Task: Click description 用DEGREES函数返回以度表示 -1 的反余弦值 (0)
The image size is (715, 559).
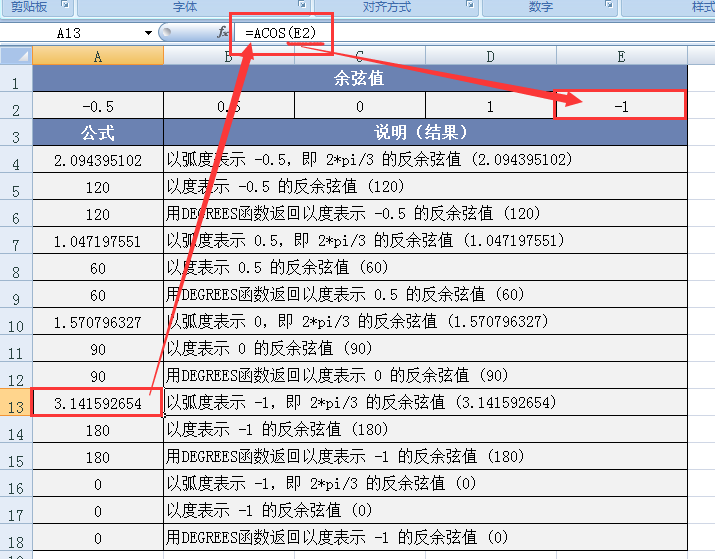Action: coord(425,537)
